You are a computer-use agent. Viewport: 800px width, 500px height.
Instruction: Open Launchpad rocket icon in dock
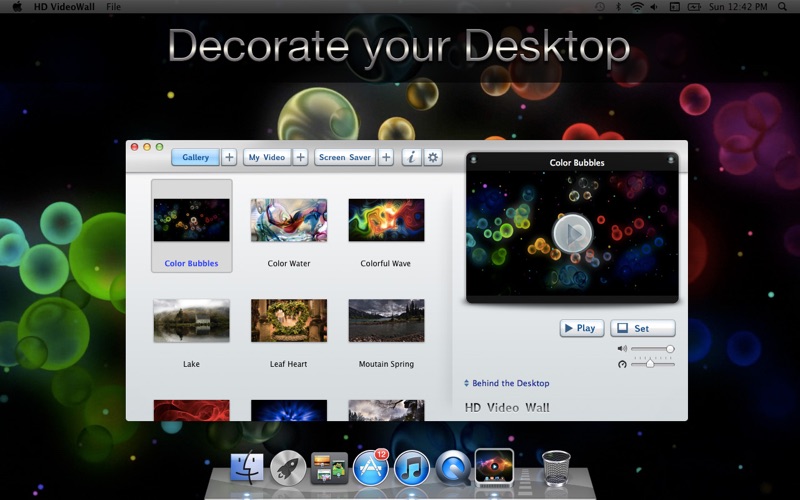288,468
